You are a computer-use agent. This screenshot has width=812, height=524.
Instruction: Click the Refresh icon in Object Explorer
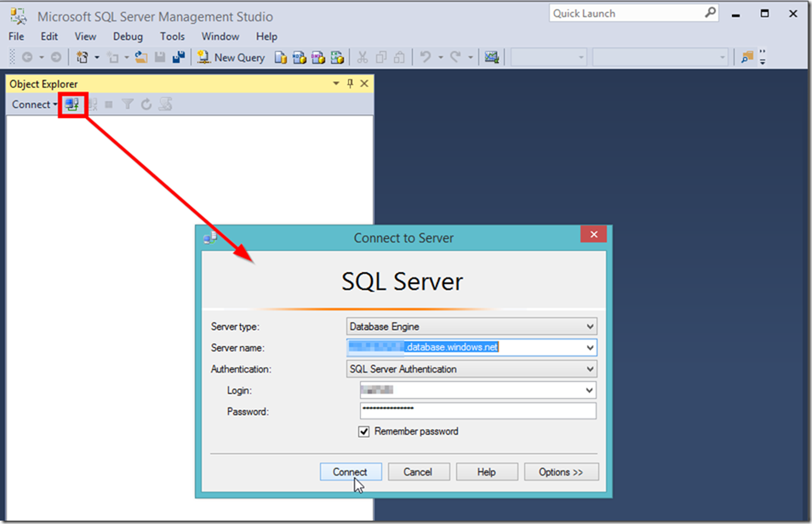coord(146,105)
